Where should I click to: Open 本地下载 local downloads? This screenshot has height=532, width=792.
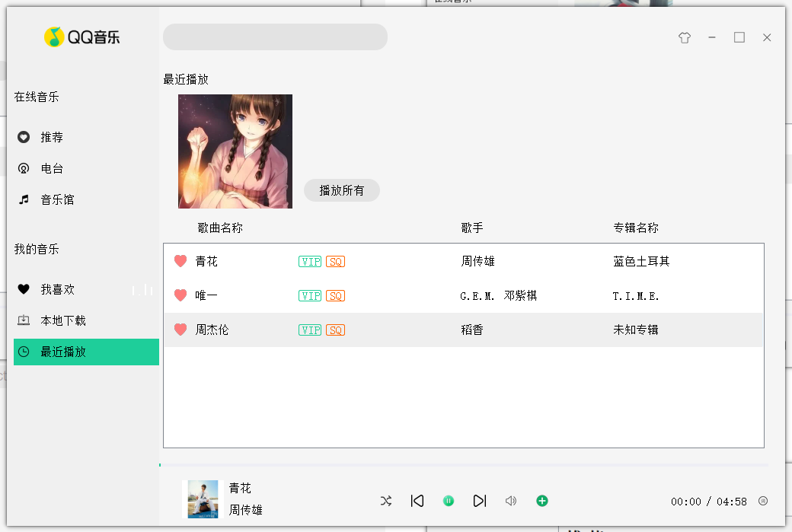pos(86,320)
